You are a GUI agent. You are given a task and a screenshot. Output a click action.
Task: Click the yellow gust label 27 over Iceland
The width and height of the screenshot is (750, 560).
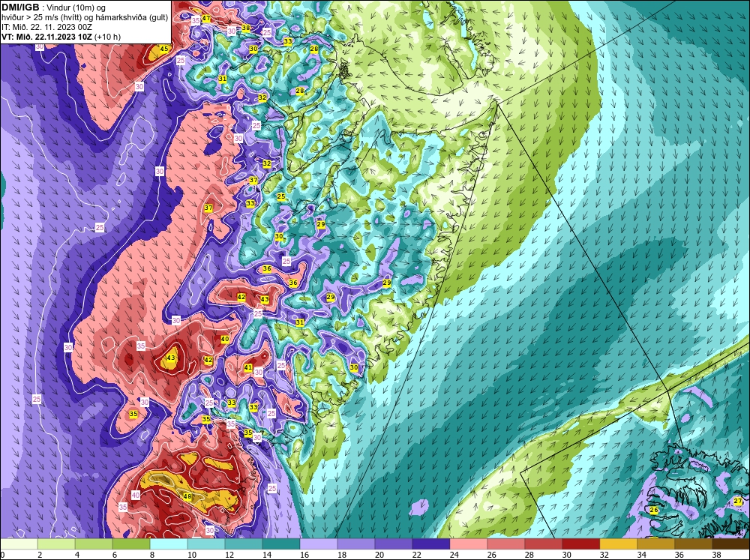[x=738, y=502]
